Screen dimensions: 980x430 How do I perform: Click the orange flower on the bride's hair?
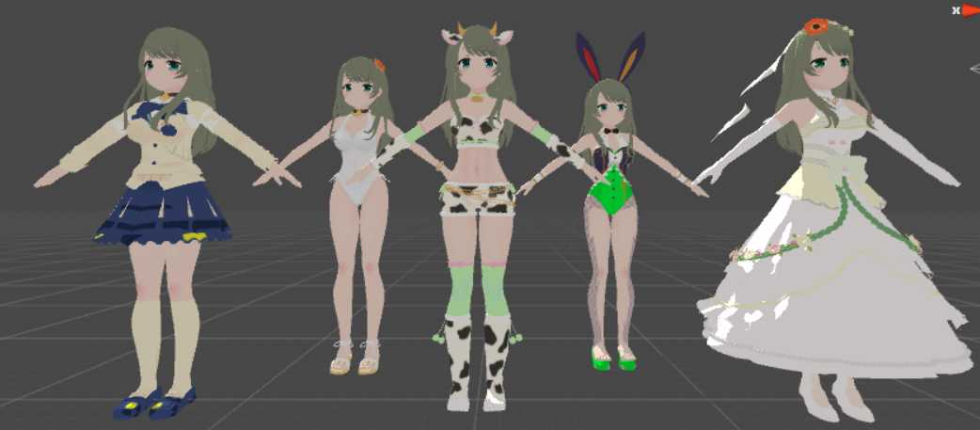814,26
